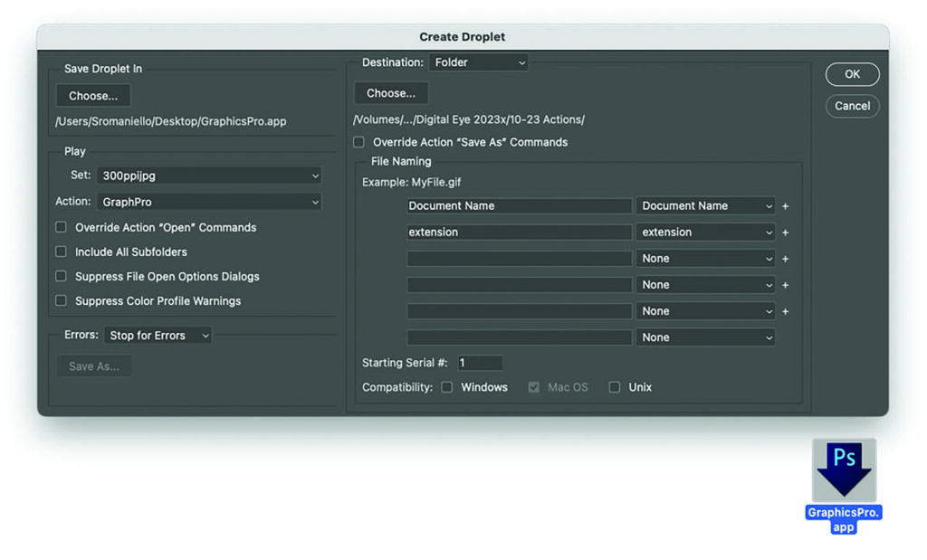Click the plus icon beside Document Name dropdown

(x=785, y=206)
